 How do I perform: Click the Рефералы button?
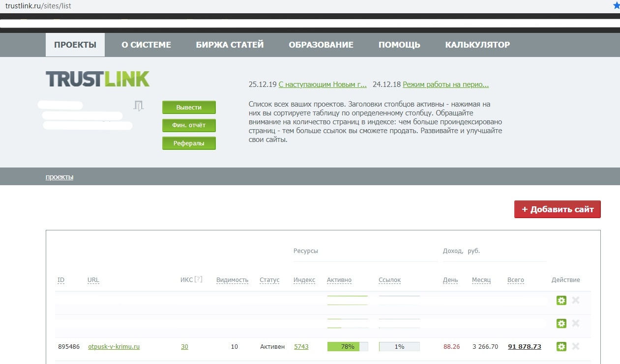tap(189, 143)
